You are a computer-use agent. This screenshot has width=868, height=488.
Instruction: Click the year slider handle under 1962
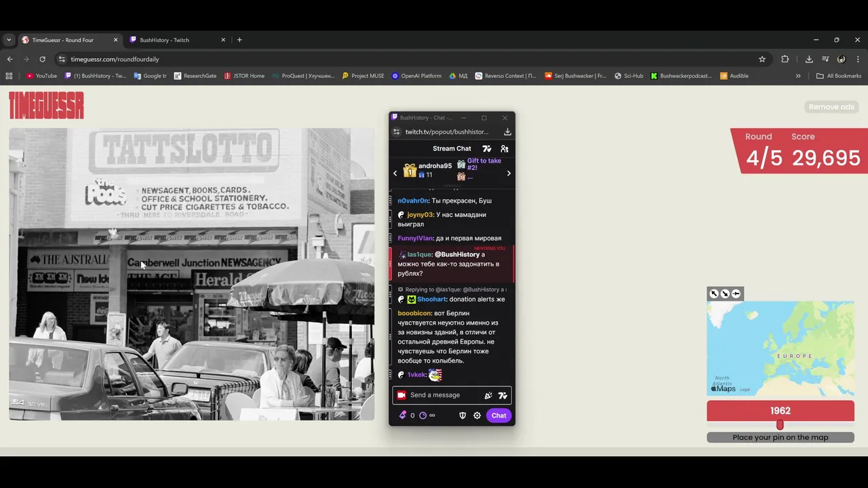[x=780, y=425]
